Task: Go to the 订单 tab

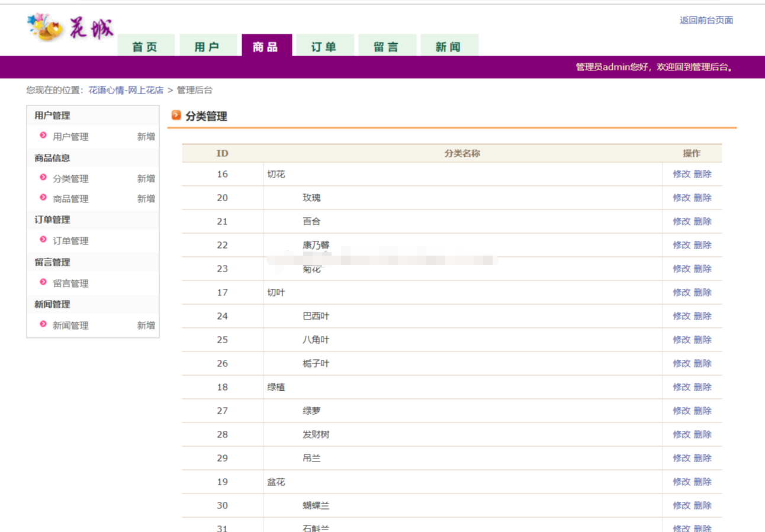Action: click(x=324, y=46)
